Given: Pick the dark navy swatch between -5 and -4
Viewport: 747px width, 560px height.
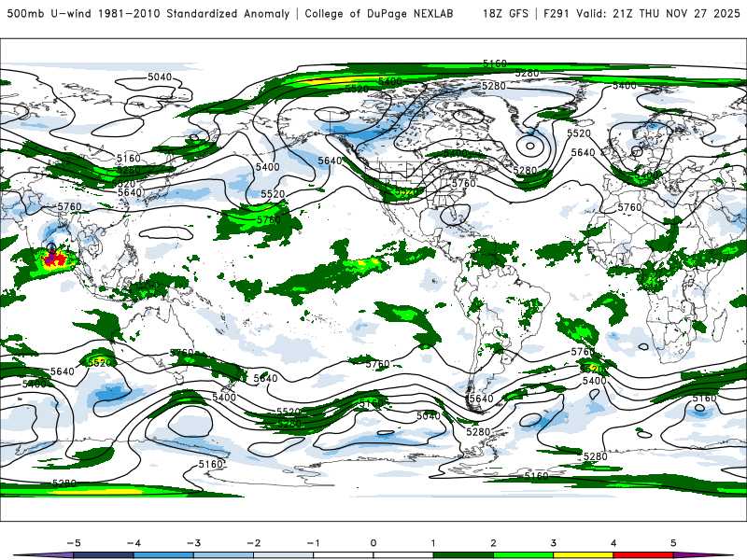Looking at the screenshot, I should 103,555.
